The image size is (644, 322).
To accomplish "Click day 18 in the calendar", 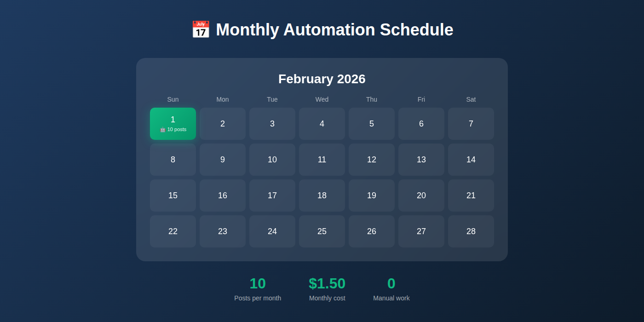I will pos(322,195).
